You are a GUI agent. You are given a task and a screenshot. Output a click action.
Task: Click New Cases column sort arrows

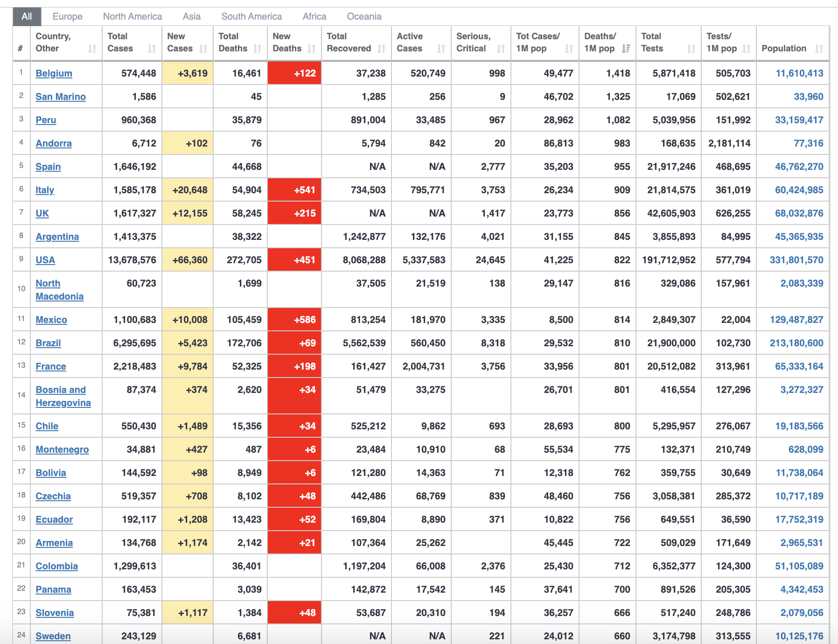click(203, 49)
